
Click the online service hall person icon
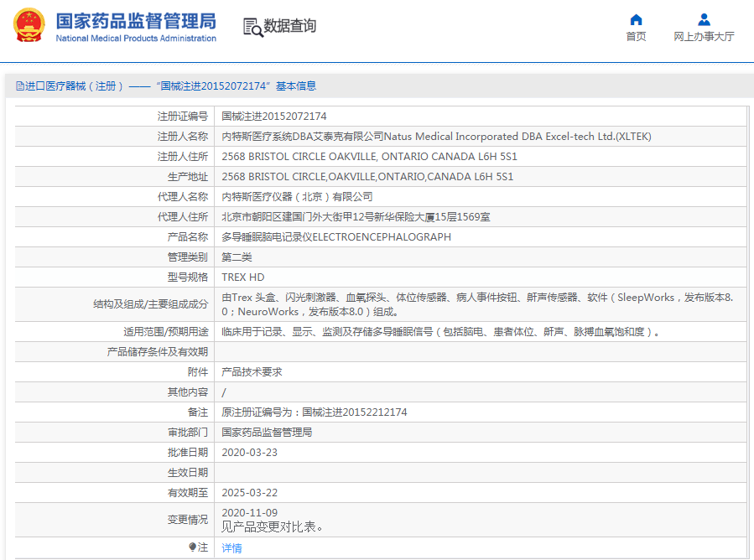click(x=704, y=19)
